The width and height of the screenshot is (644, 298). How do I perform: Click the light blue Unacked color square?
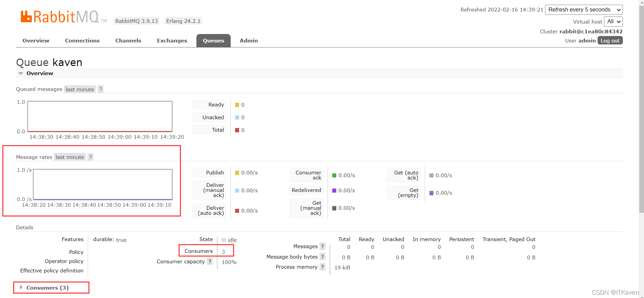237,118
